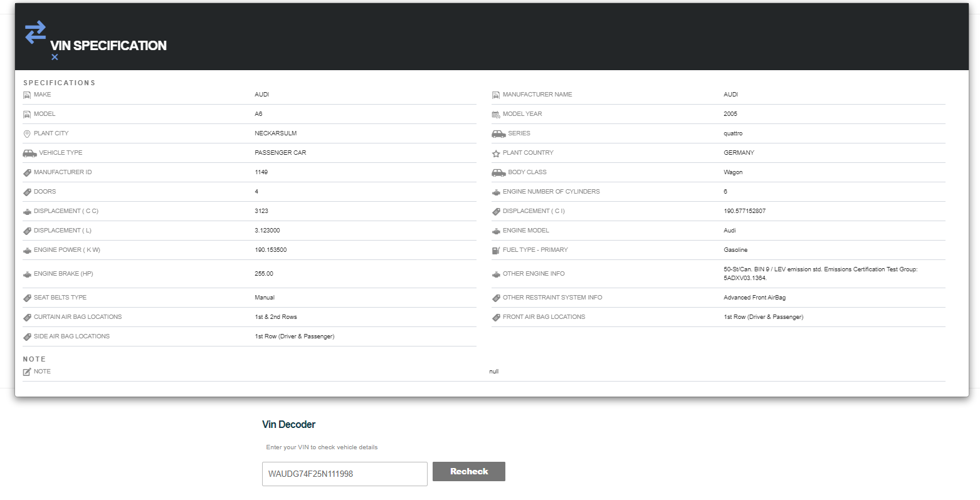This screenshot has height=500, width=980.
Task: Click the edit icon next to NOTE
Action: point(27,372)
